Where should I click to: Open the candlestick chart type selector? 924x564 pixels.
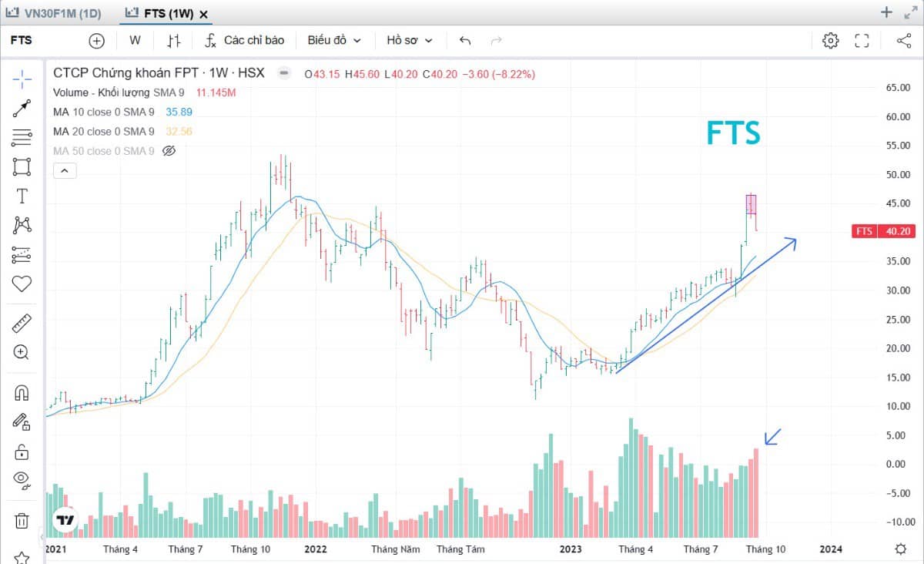pyautogui.click(x=175, y=41)
